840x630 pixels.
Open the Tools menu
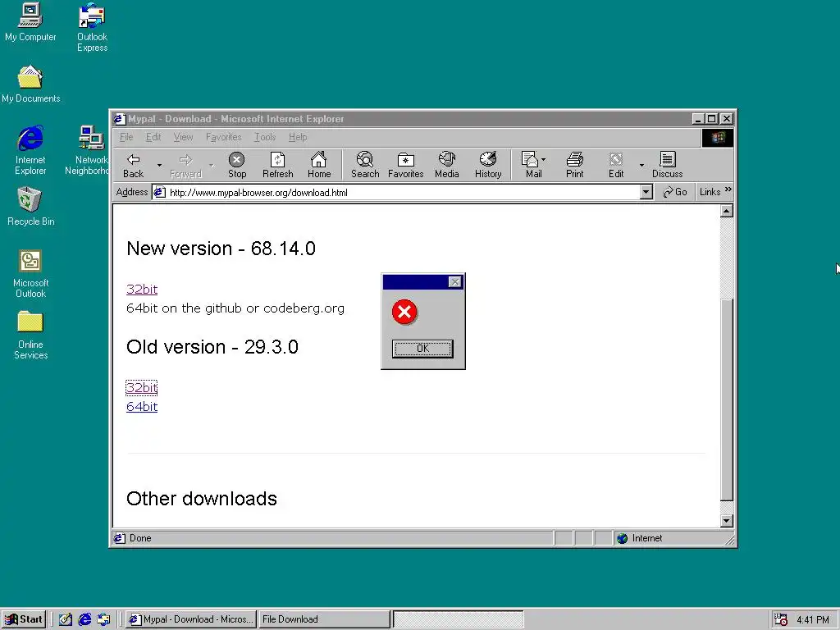[265, 137]
